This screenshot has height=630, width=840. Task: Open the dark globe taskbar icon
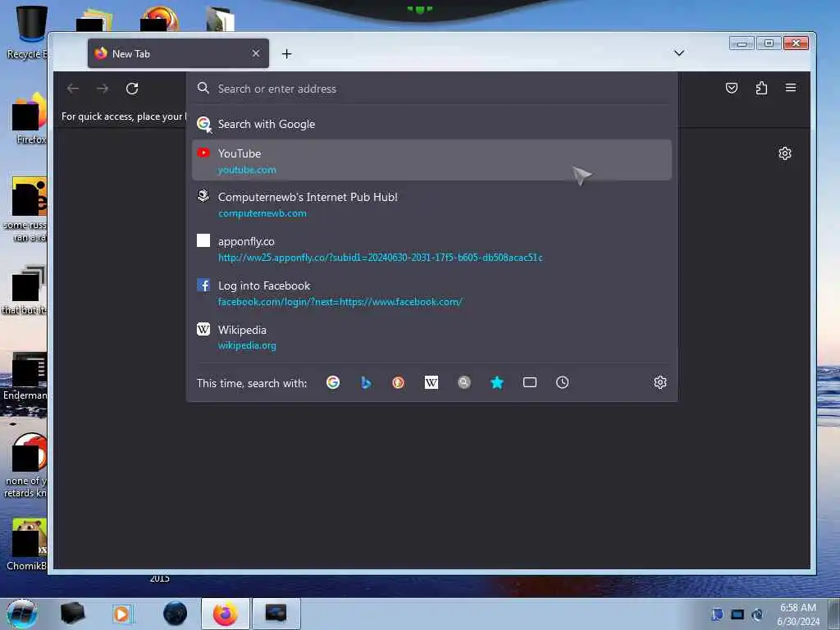pyautogui.click(x=175, y=614)
